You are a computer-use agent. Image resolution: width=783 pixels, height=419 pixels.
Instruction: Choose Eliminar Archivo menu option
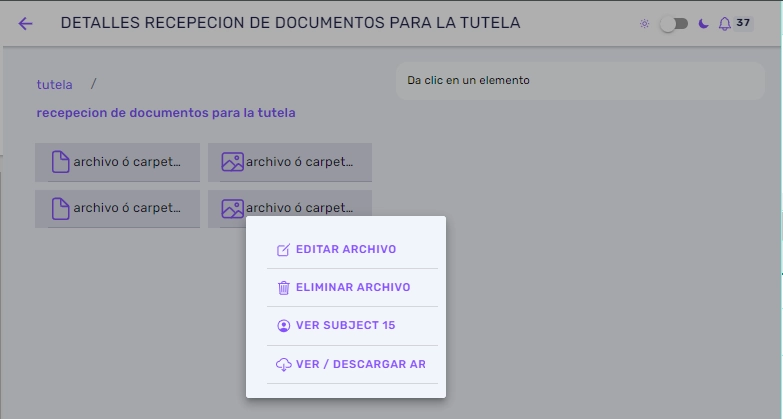click(353, 288)
